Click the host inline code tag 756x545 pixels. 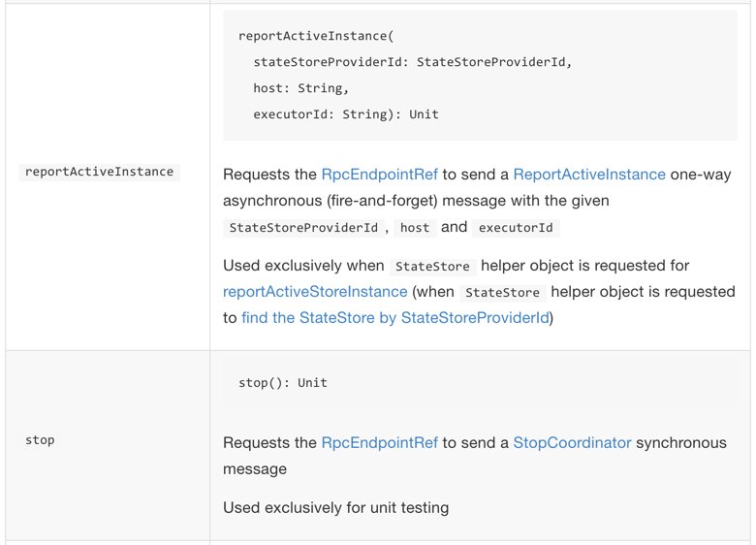[415, 228]
